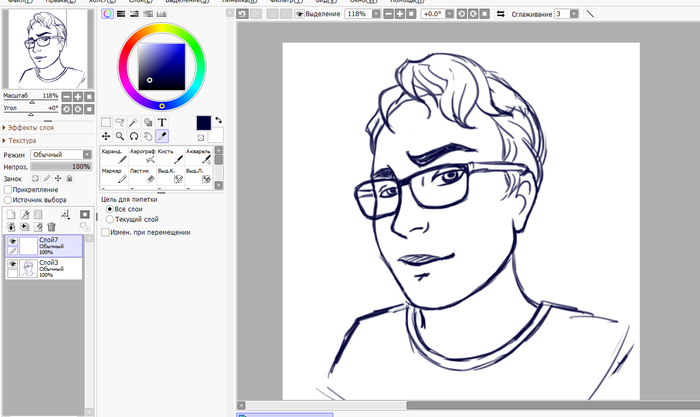Select the Eyedropper (pipette) tool
Viewport: 700px width, 417px height.
(x=162, y=135)
